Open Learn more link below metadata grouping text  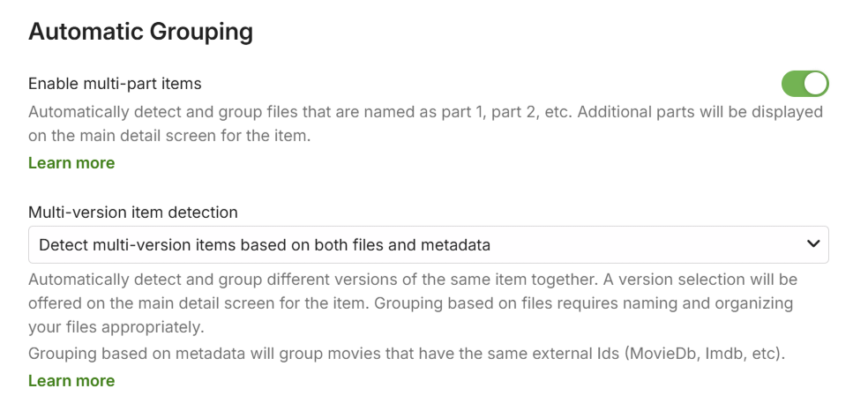pos(71,381)
